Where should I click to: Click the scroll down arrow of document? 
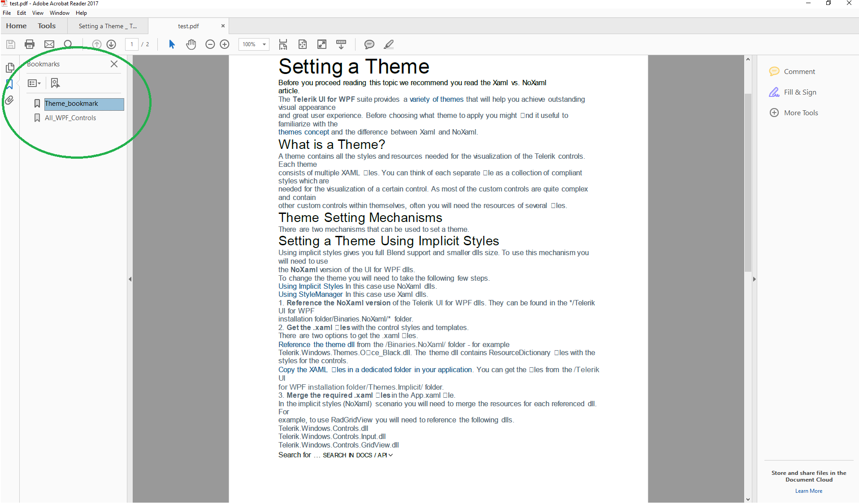click(748, 499)
